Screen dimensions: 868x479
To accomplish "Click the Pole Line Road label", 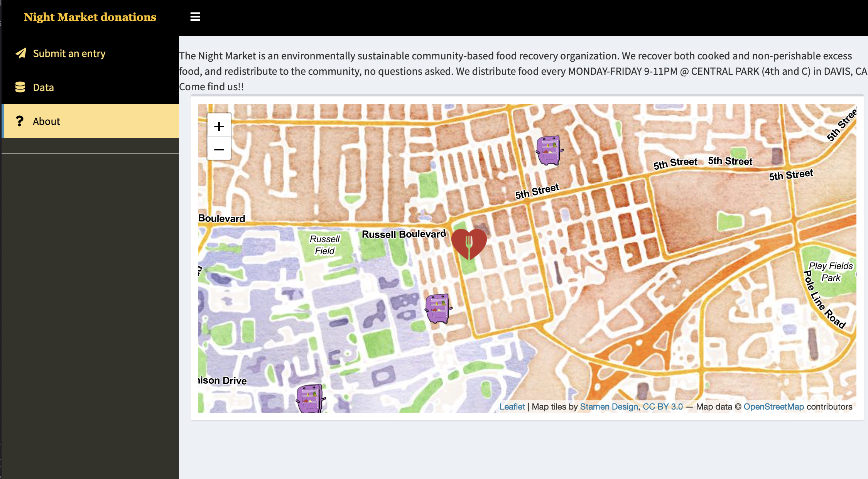I will click(x=824, y=300).
